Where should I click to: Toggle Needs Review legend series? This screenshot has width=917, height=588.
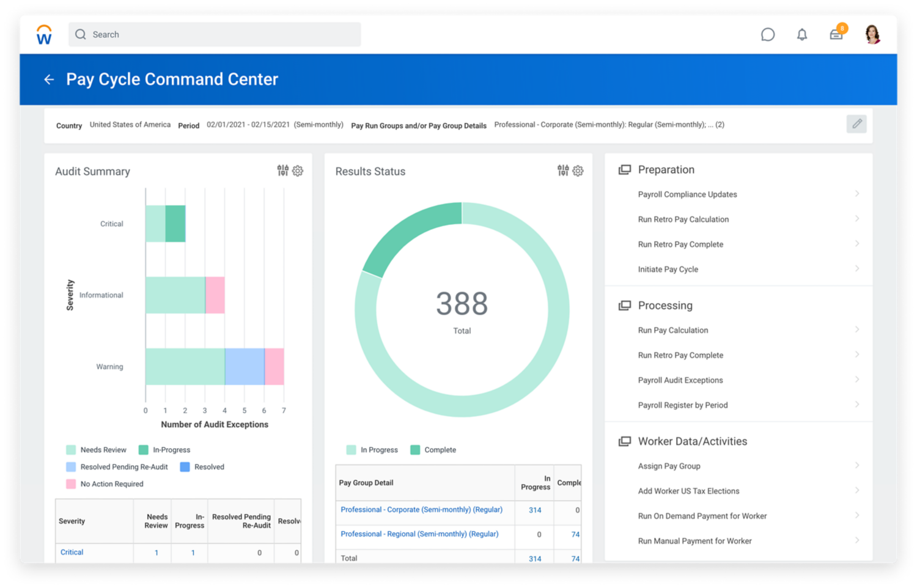[x=96, y=450]
